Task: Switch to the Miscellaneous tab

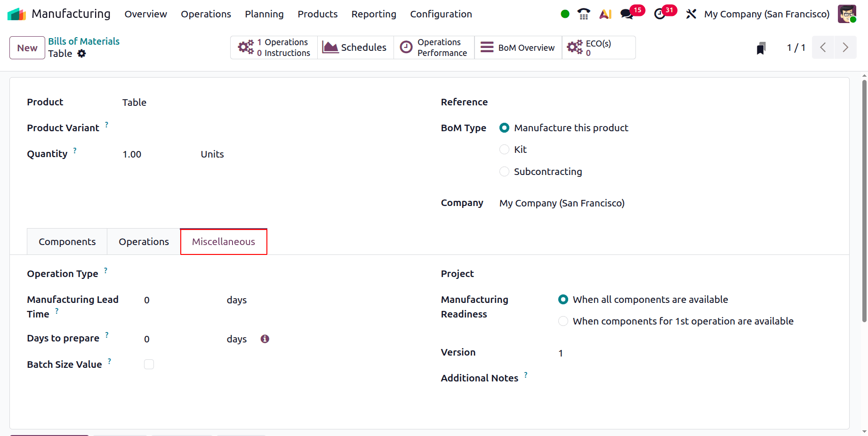Action: [x=224, y=242]
